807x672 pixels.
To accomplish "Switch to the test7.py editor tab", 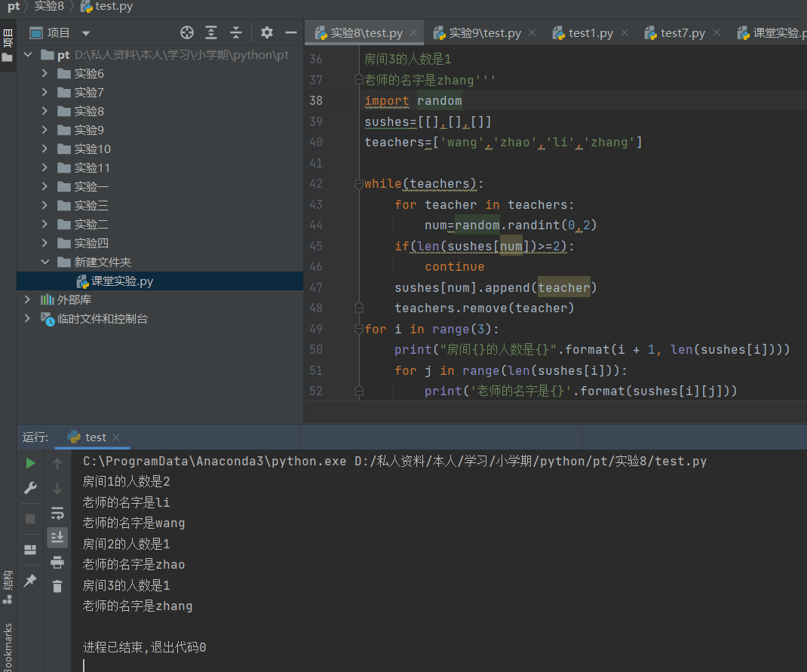I will [682, 33].
